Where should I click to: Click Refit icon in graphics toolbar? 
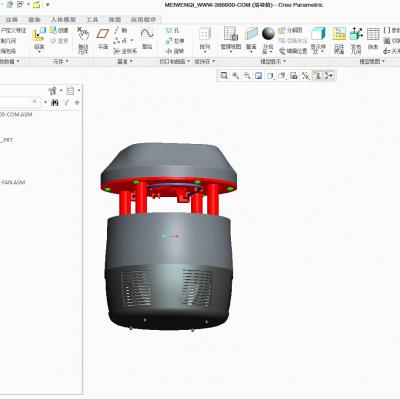click(x=224, y=76)
